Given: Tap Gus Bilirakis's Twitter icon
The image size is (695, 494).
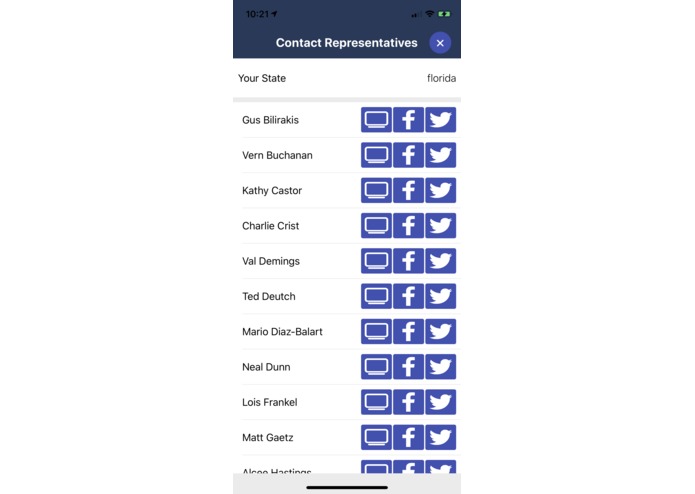Looking at the screenshot, I should 440,120.
